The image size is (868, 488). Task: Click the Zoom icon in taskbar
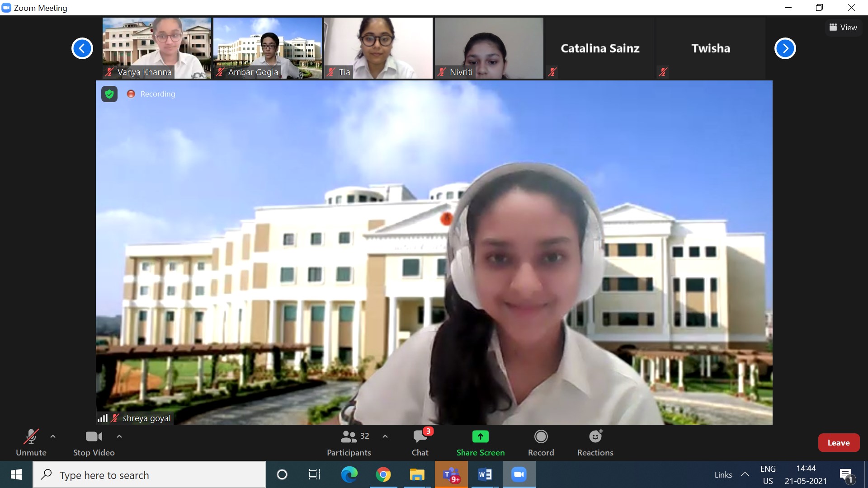pyautogui.click(x=519, y=474)
